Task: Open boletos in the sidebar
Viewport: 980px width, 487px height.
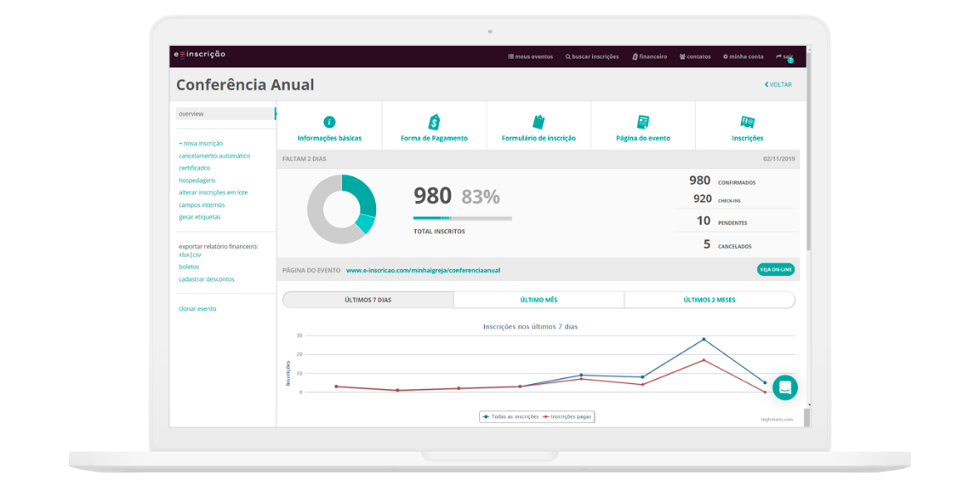Action: 189,267
